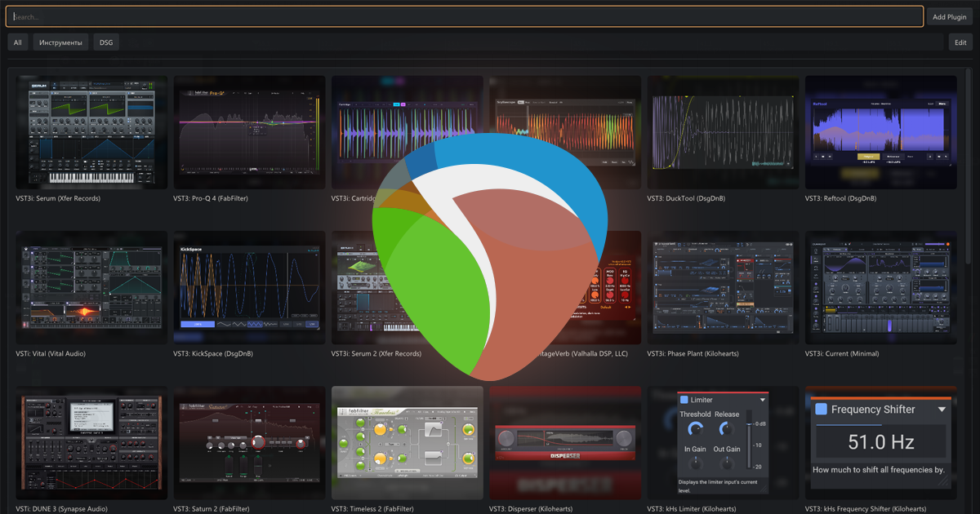Open the Limiter preview dropdown arrow
The height and width of the screenshot is (514, 980).
click(762, 399)
